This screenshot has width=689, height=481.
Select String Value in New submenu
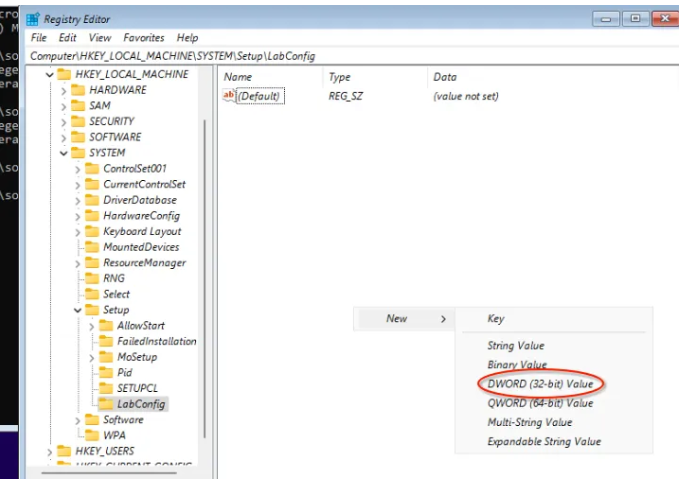(515, 345)
